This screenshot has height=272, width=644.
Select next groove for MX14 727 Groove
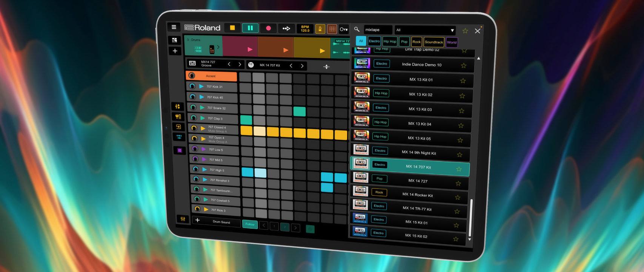point(240,65)
